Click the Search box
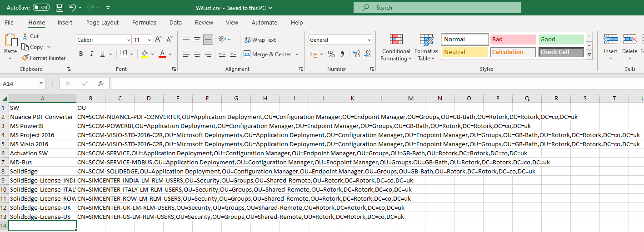The width and height of the screenshot is (644, 232). [437, 8]
